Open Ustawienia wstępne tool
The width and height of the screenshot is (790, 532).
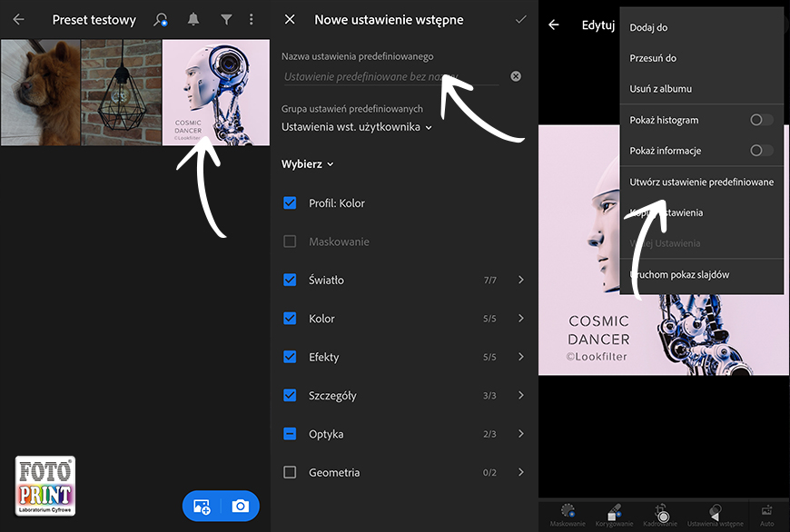(x=715, y=515)
